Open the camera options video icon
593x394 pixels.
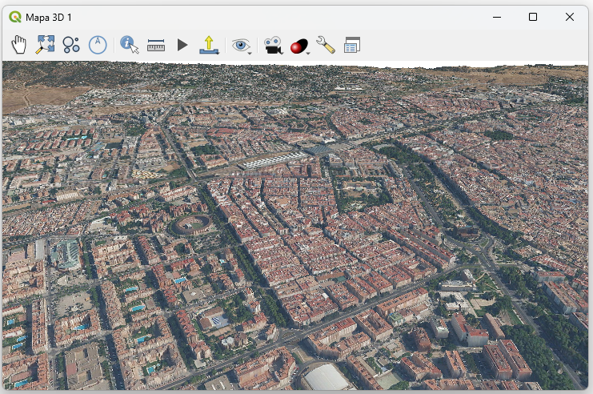pos(272,45)
